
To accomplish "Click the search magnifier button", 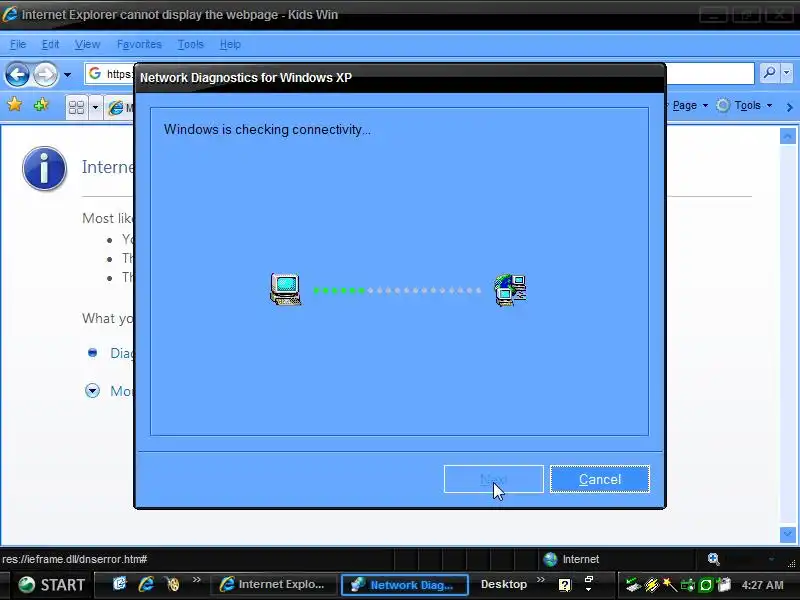I will [x=769, y=73].
